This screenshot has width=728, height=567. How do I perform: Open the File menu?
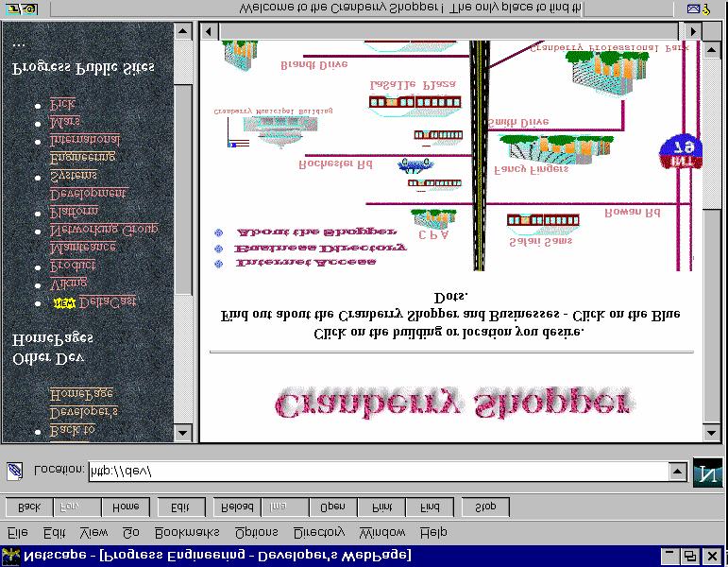18,533
